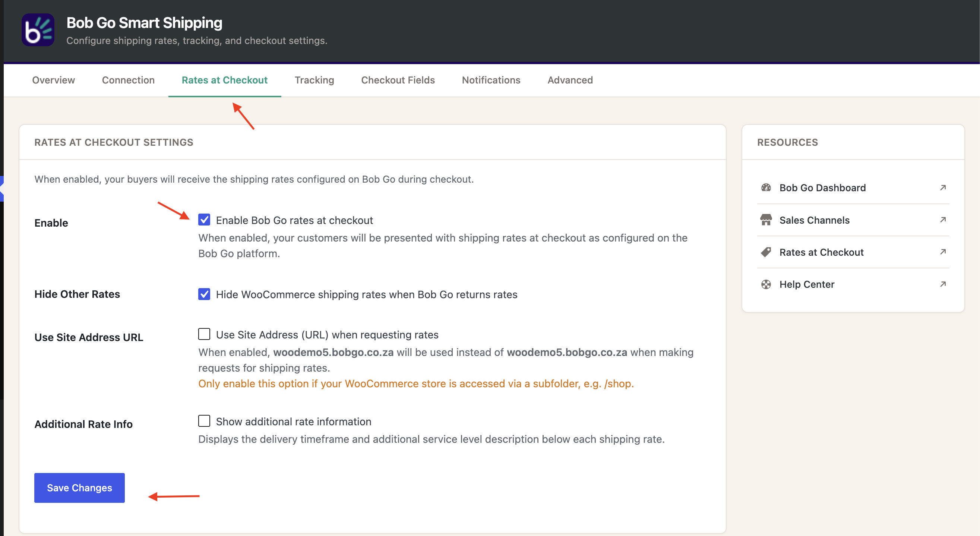Check Show additional rate information checkbox
The image size is (980, 536).
click(x=204, y=421)
